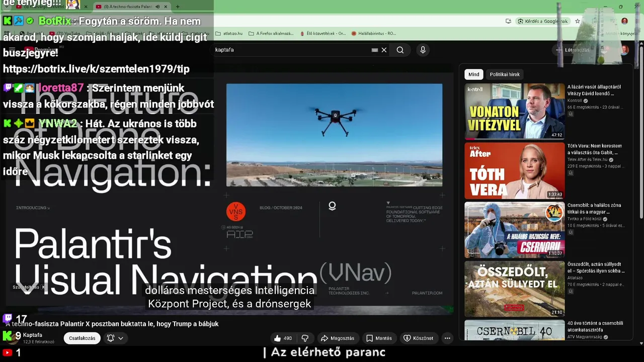This screenshot has width=644, height=362.
Task: Open the more actions three-dot menu
Action: click(447, 338)
